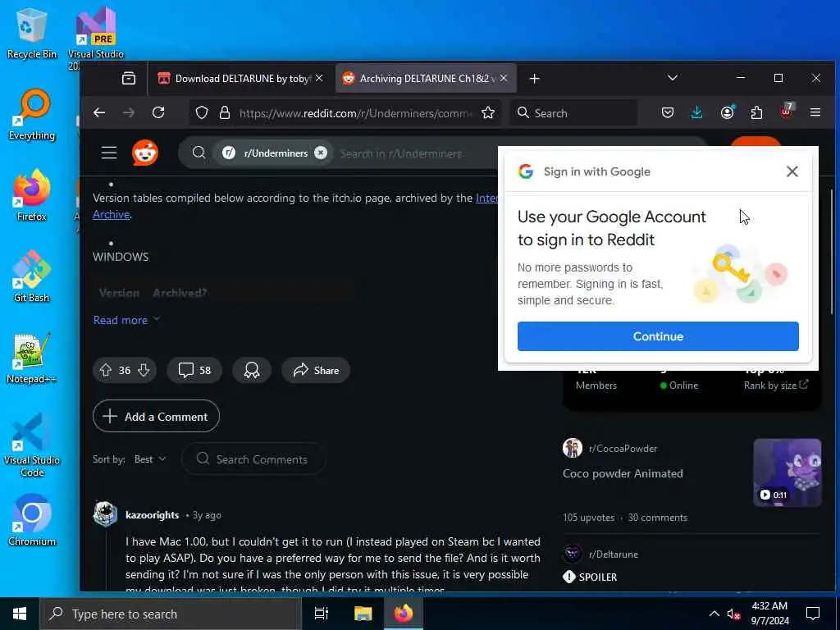Open Firefox View tab list icon

(129, 78)
